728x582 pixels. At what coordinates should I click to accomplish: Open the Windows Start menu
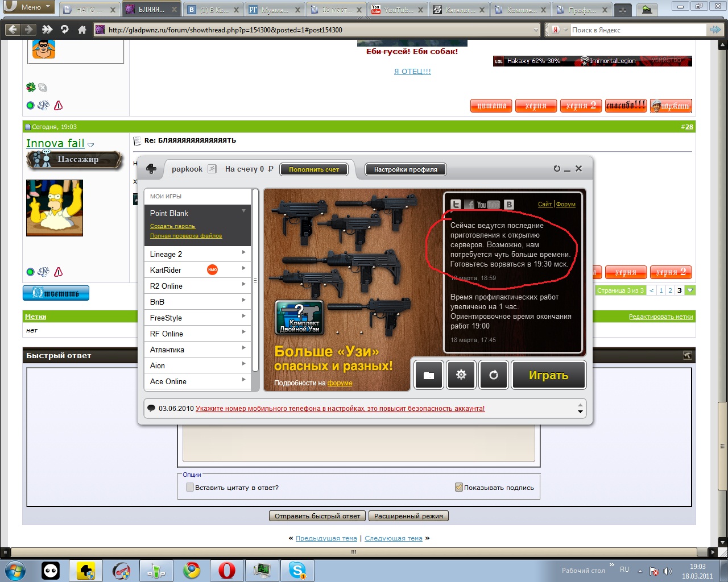coord(14,570)
